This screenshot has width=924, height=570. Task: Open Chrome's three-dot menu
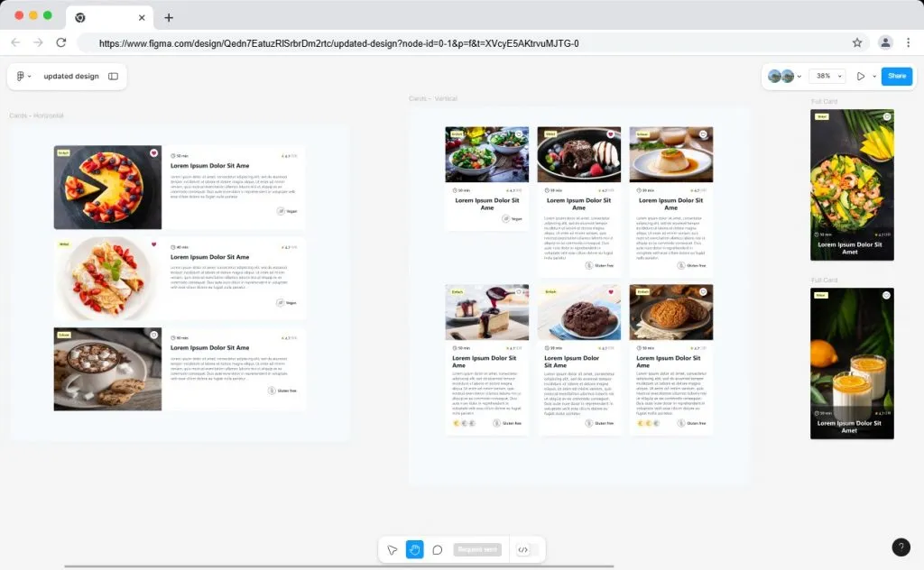coord(908,41)
